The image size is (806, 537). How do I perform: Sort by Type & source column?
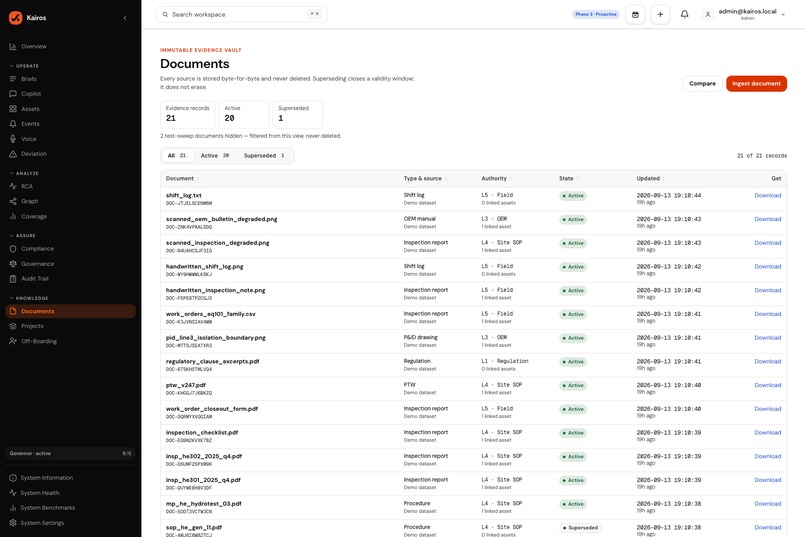click(425, 178)
